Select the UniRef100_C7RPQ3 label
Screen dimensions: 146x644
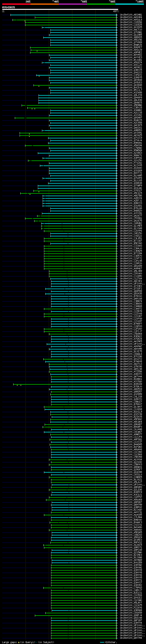click(131, 588)
